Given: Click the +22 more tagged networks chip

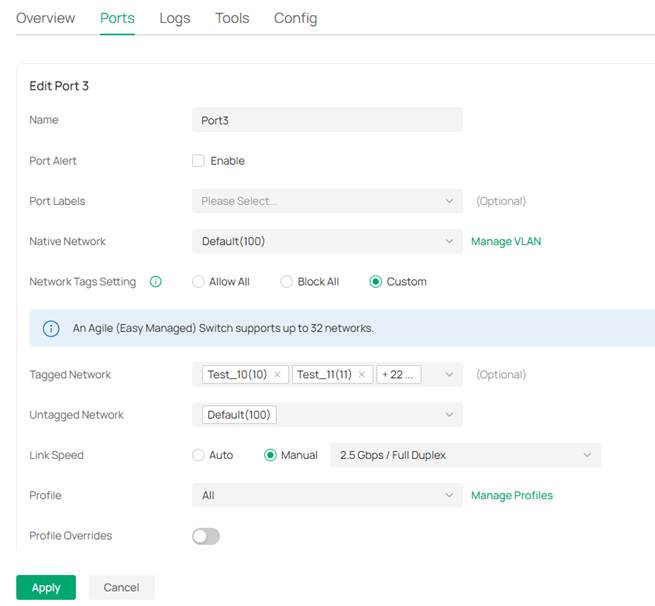Looking at the screenshot, I should [399, 375].
